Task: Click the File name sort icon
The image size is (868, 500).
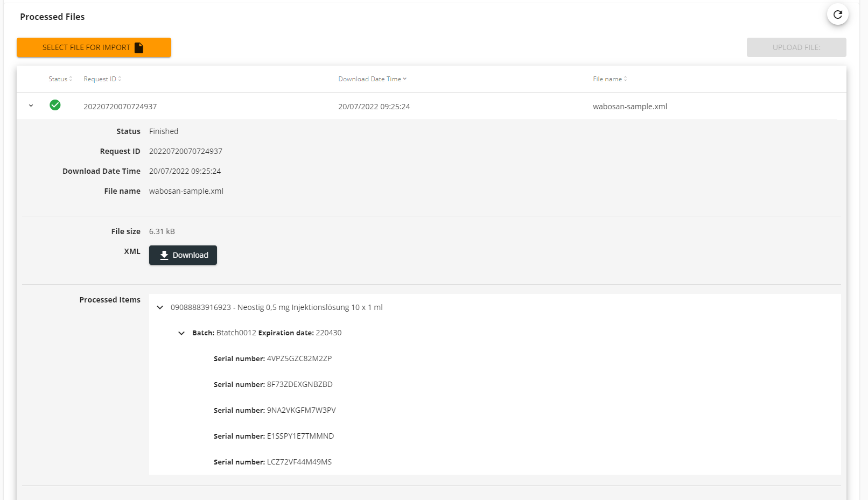Action: pyautogui.click(x=625, y=79)
